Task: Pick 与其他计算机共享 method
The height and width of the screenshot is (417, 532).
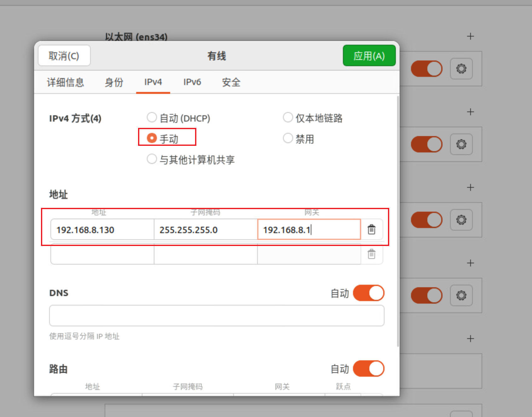Action: coord(191,159)
